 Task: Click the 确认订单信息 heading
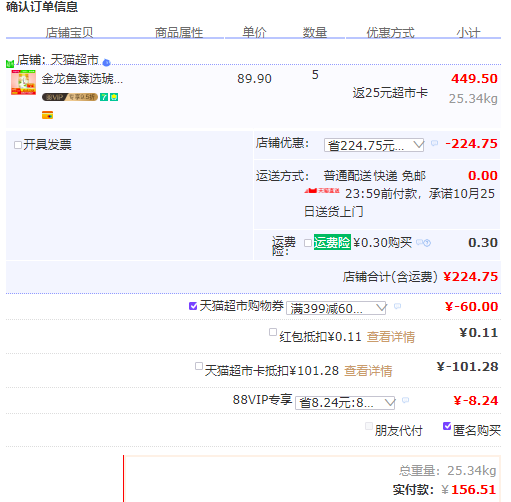point(42,7)
